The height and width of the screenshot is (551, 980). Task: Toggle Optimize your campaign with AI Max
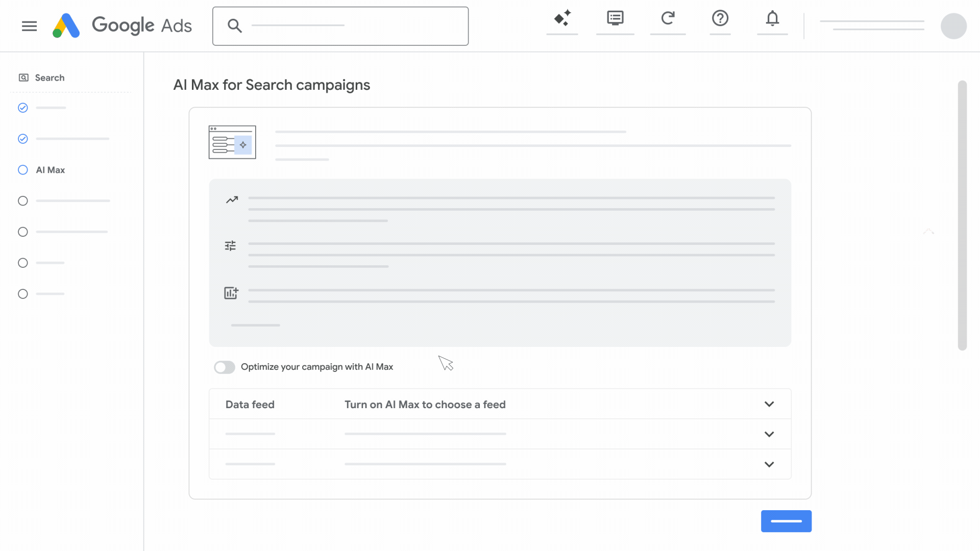pos(225,367)
